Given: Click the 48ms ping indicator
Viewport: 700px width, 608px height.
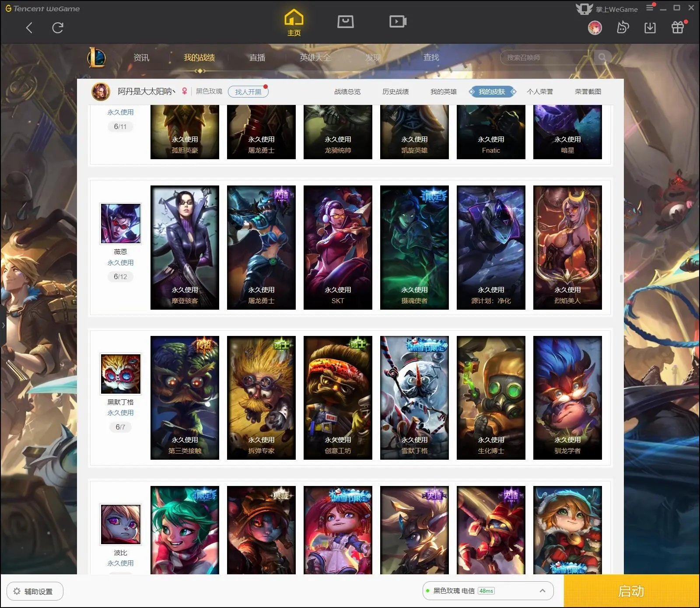Looking at the screenshot, I should 486,591.
